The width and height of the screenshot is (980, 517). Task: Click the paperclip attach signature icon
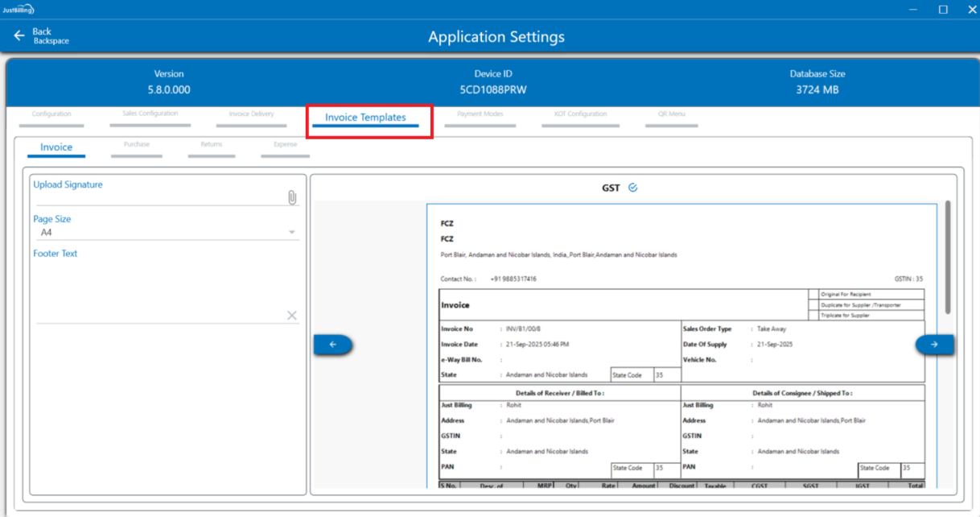[292, 197]
